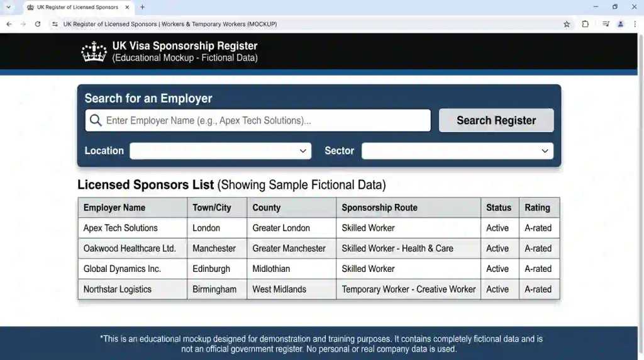Click the browser forward arrow
Image resolution: width=644 pixels, height=360 pixels.
(23, 25)
